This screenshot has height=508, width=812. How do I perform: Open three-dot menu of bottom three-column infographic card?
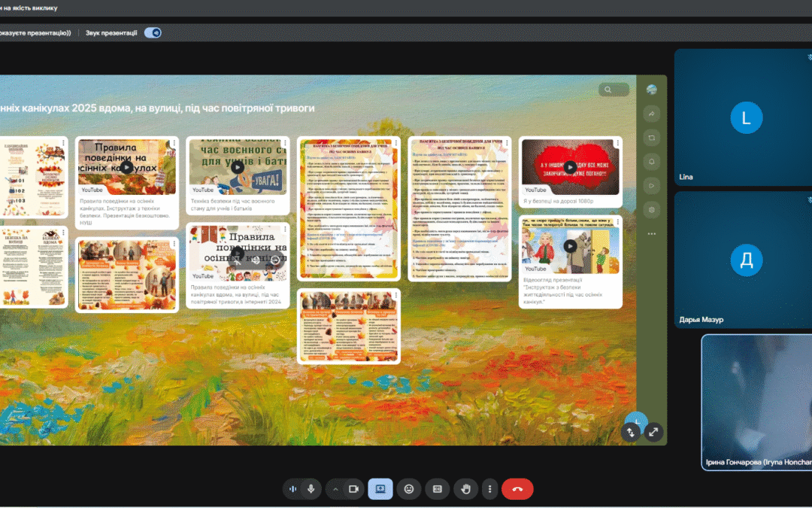coord(396,295)
